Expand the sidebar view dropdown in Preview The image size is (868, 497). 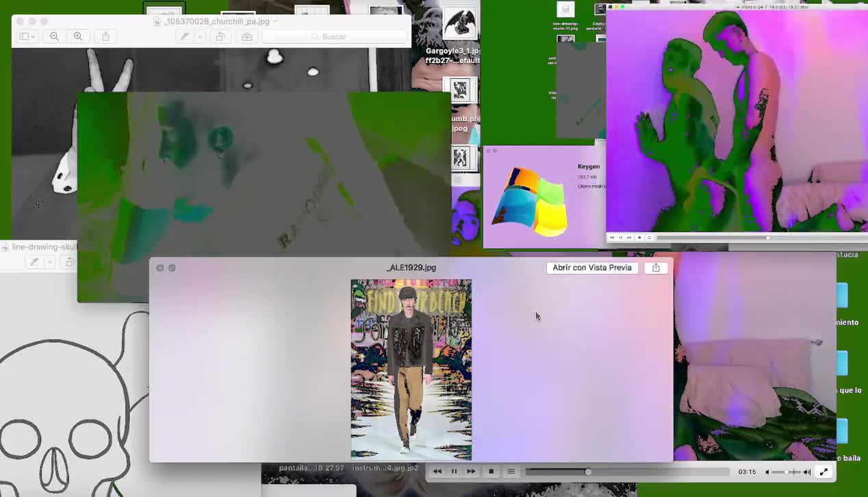click(27, 36)
